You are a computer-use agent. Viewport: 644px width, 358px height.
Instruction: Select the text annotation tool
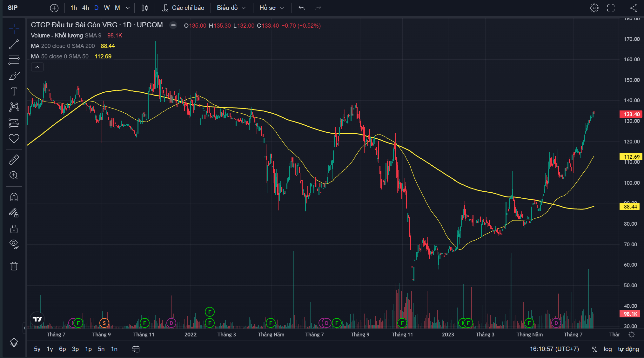click(14, 91)
